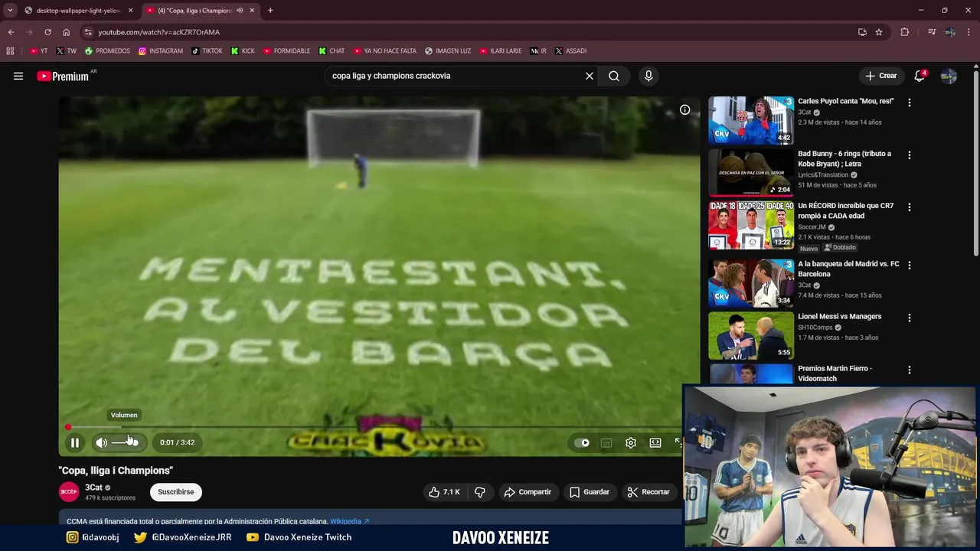Viewport: 980px width, 551px height.
Task: Open Un RÉCORD increíble CR7 thumbnail
Action: click(x=751, y=225)
